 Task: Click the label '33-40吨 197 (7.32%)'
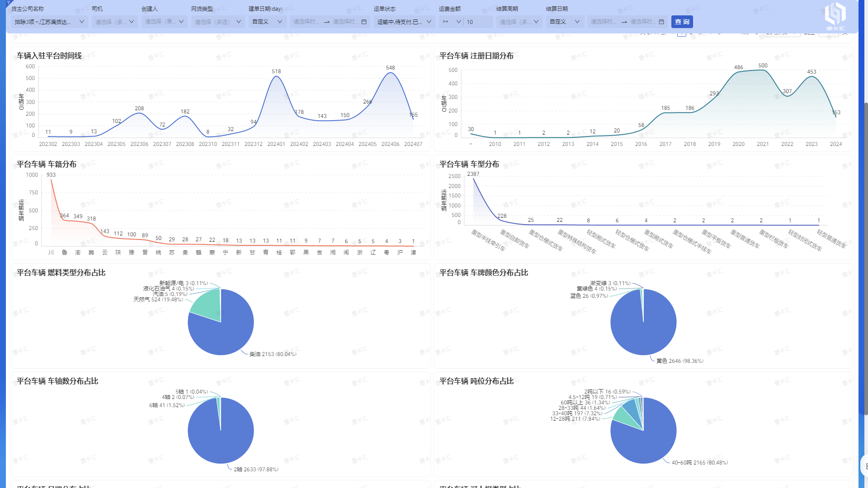click(x=577, y=413)
